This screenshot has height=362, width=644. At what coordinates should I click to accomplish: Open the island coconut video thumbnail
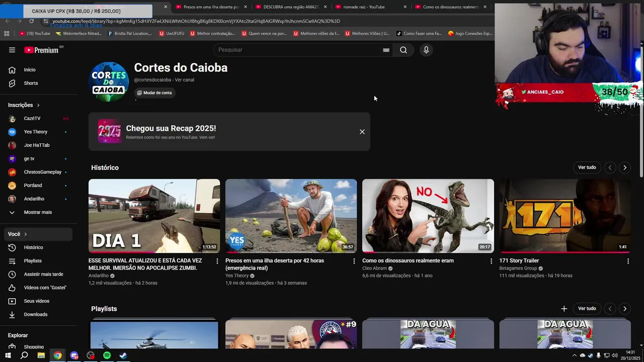291,216
